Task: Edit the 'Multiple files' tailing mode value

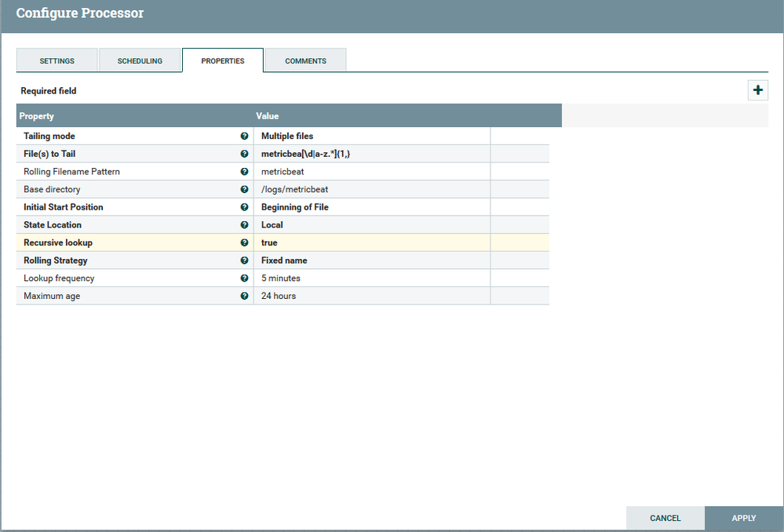Action: (371, 136)
